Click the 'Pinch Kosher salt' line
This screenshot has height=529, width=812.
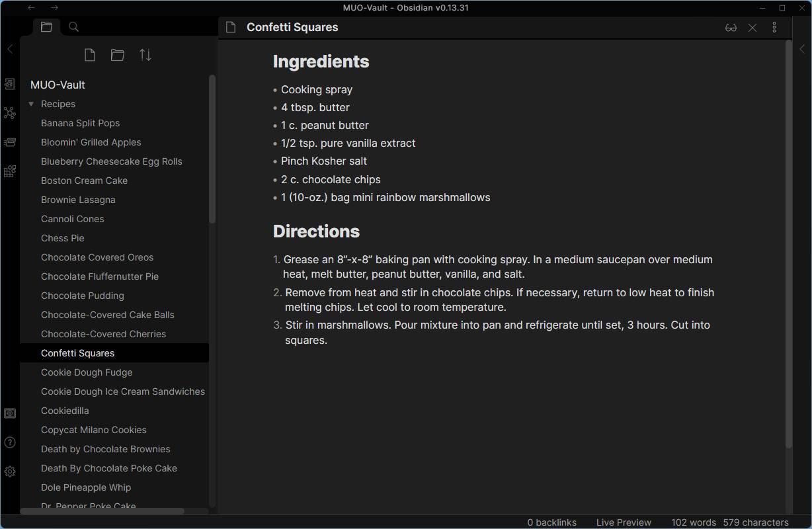[x=324, y=161]
